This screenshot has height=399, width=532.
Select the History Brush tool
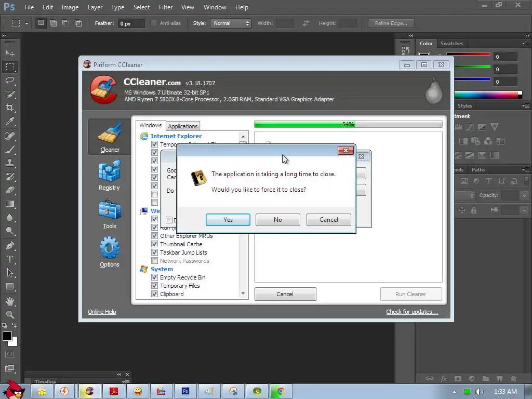(10, 177)
